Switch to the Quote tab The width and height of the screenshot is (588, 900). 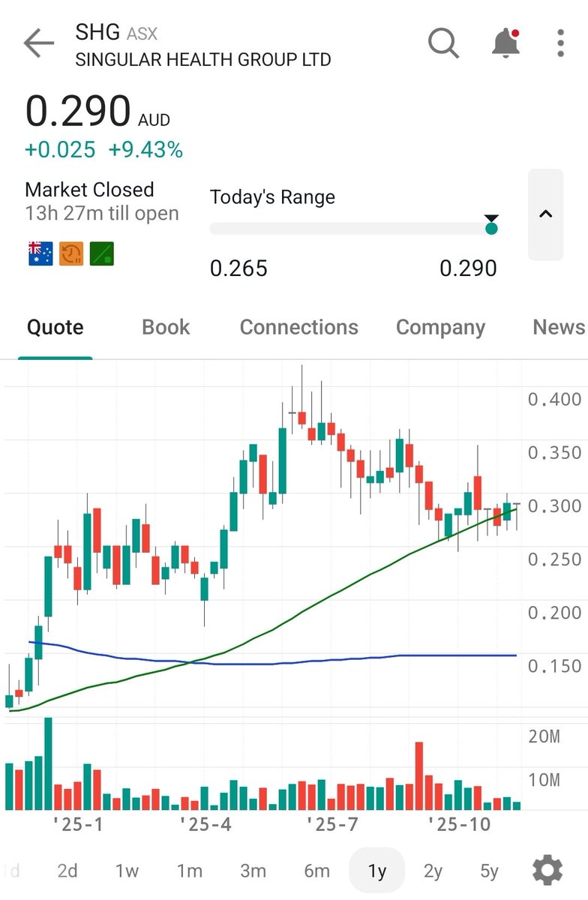(55, 328)
